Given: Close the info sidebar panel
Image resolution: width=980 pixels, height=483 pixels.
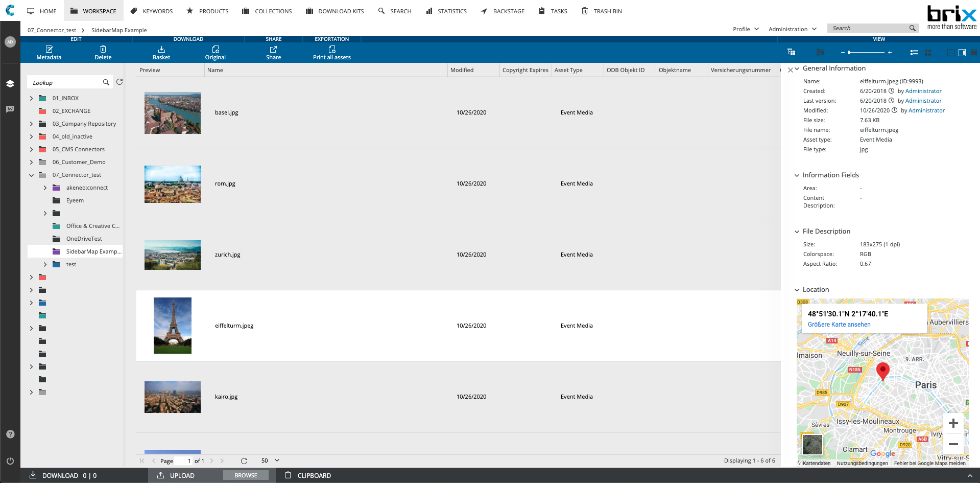Looking at the screenshot, I should [790, 70].
